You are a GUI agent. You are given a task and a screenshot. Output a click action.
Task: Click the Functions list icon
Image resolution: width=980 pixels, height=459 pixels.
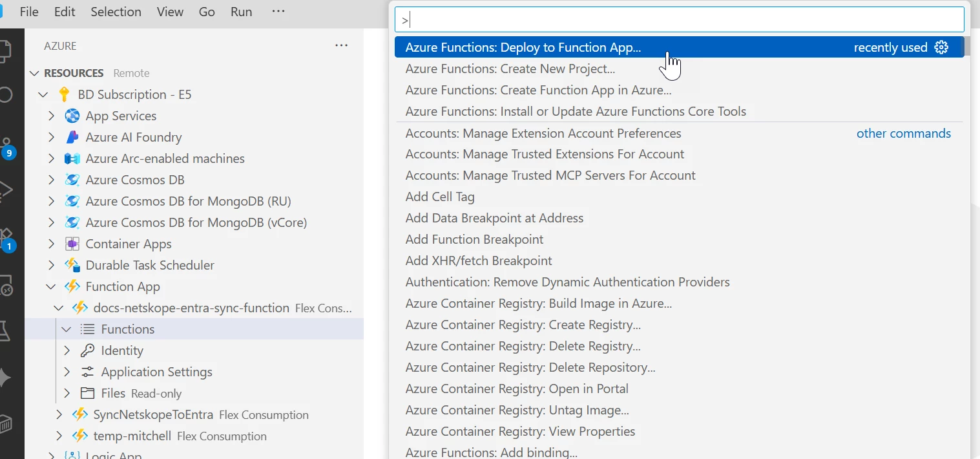tap(88, 329)
